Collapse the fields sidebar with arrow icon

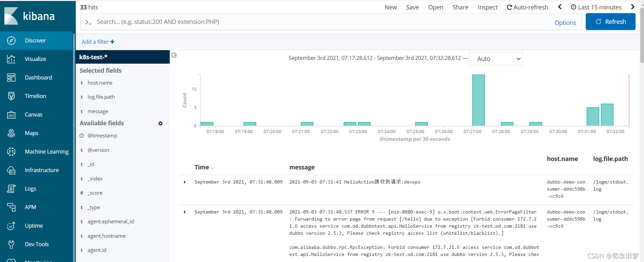[x=174, y=55]
